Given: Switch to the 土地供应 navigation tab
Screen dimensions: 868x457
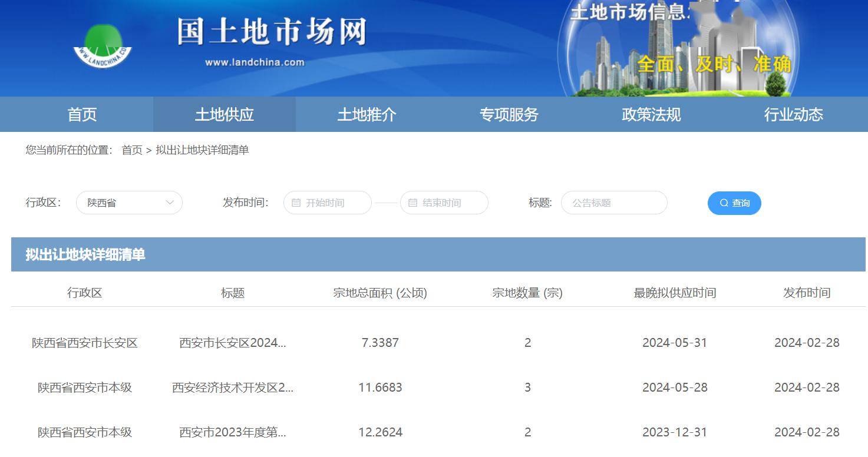Looking at the screenshot, I should pos(224,114).
